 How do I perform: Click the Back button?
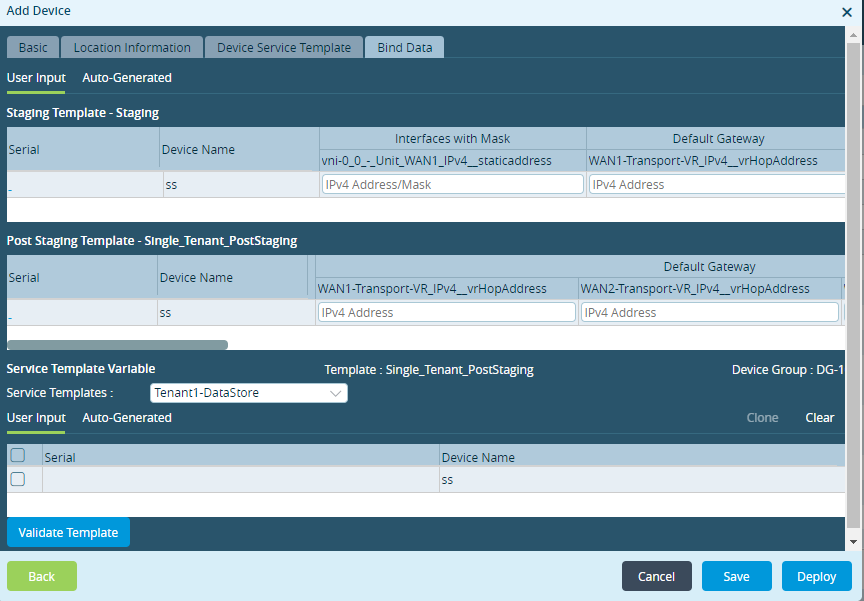pyautogui.click(x=42, y=576)
